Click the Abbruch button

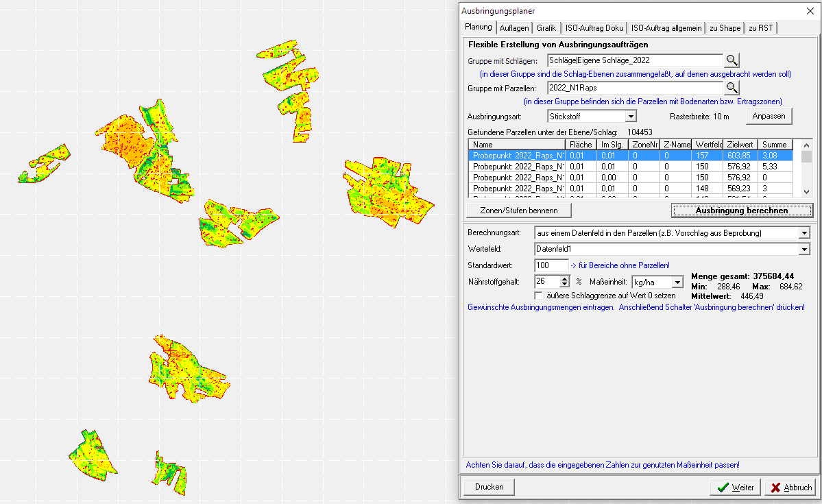click(x=790, y=487)
